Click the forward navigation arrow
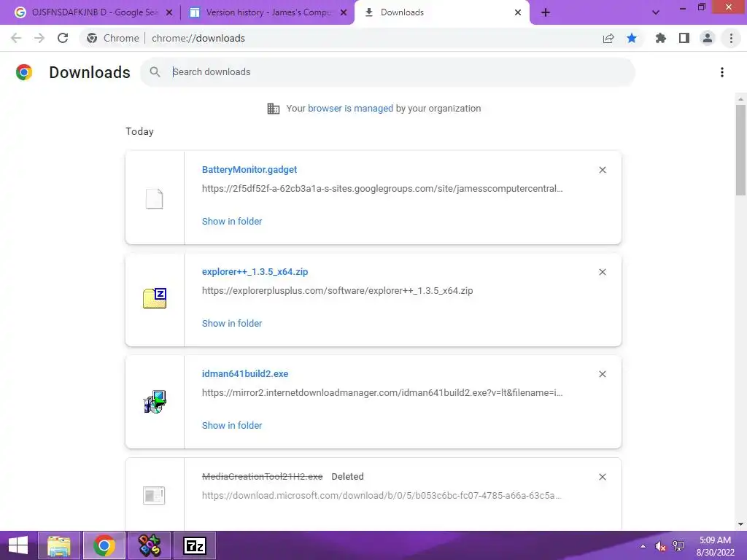 pos(39,38)
